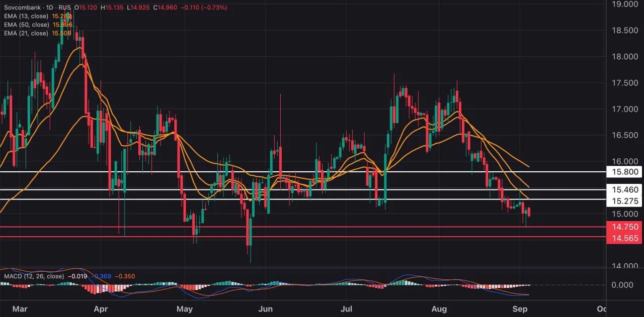
Task: Click the EMA 50 value 15.896
Action: click(62, 25)
